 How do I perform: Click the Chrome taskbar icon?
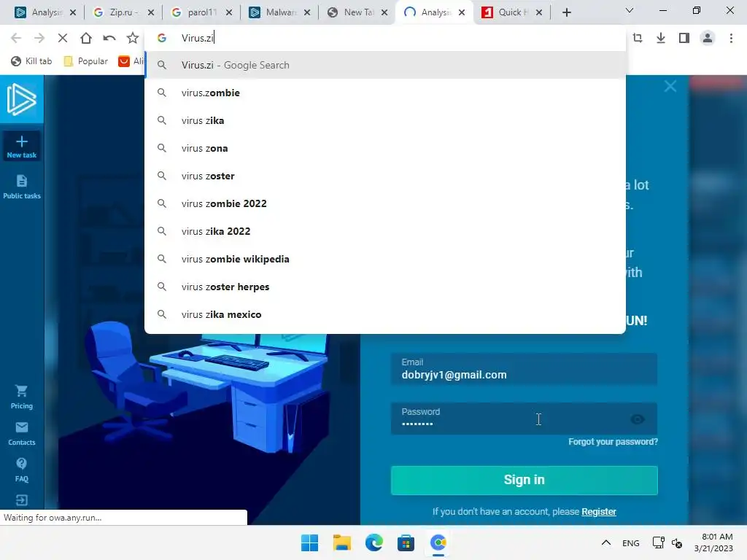(x=438, y=542)
